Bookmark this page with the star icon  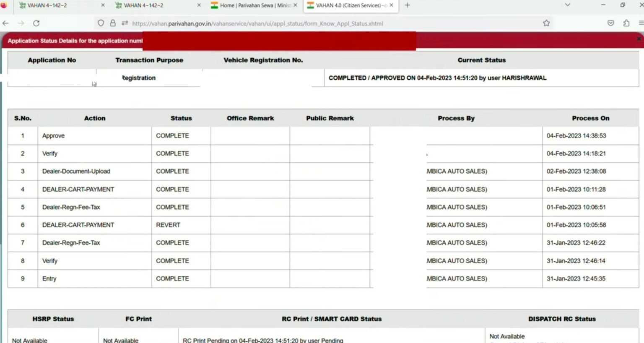pos(546,24)
